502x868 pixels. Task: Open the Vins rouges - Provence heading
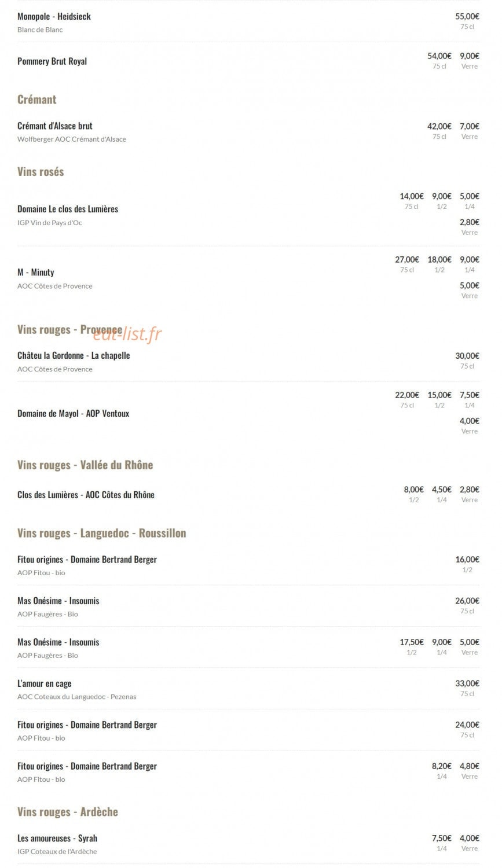pos(69,330)
